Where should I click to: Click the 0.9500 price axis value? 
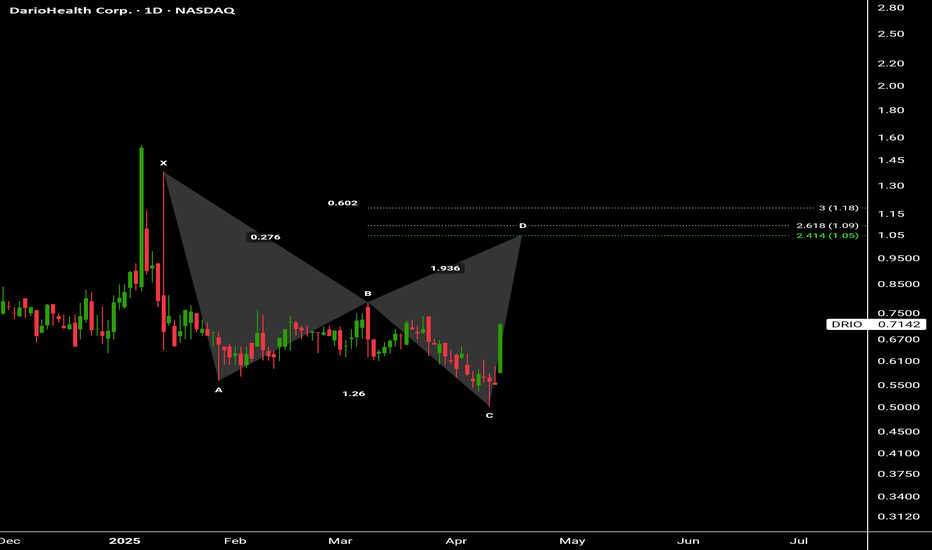click(899, 258)
